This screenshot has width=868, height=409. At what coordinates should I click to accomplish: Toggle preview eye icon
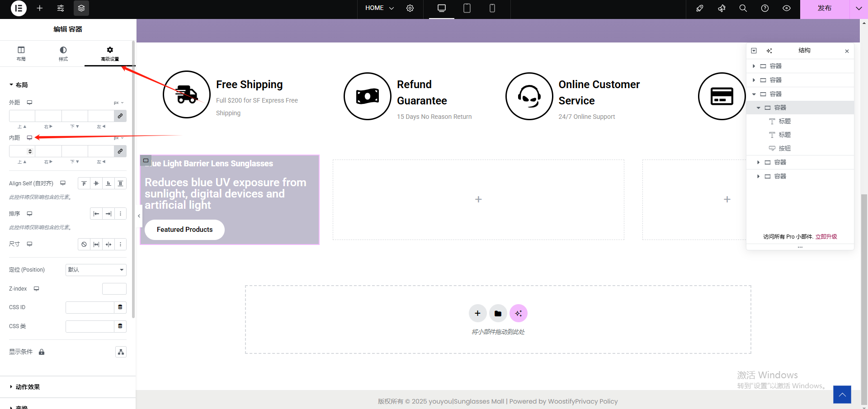click(787, 8)
